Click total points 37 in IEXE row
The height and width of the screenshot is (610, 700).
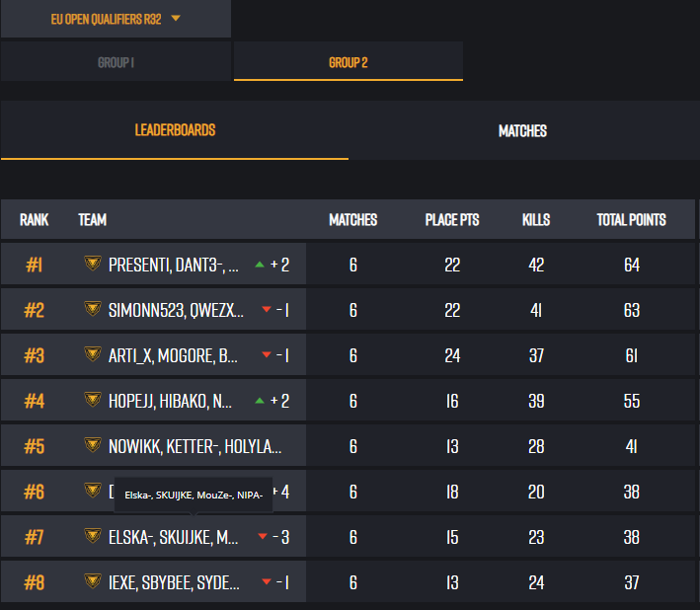[x=632, y=582]
